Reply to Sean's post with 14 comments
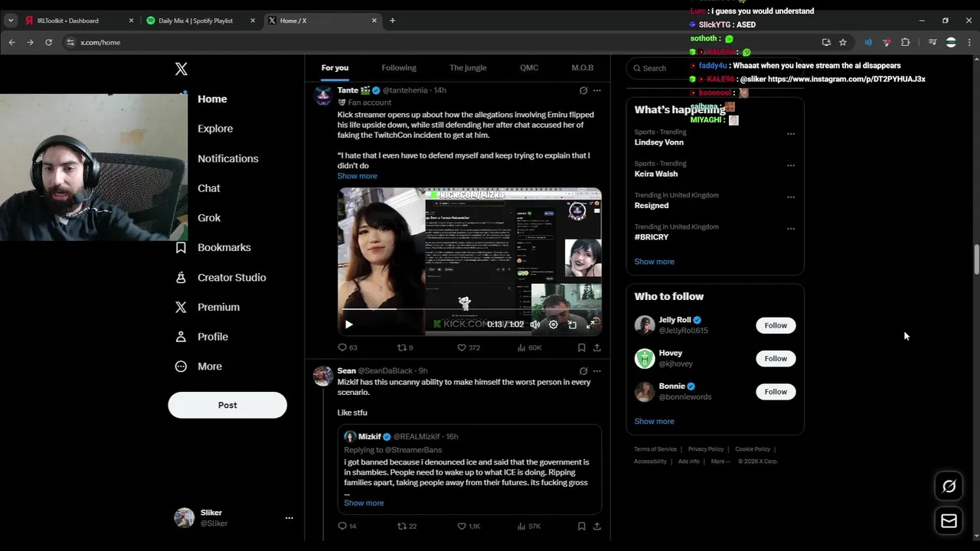 (x=347, y=526)
